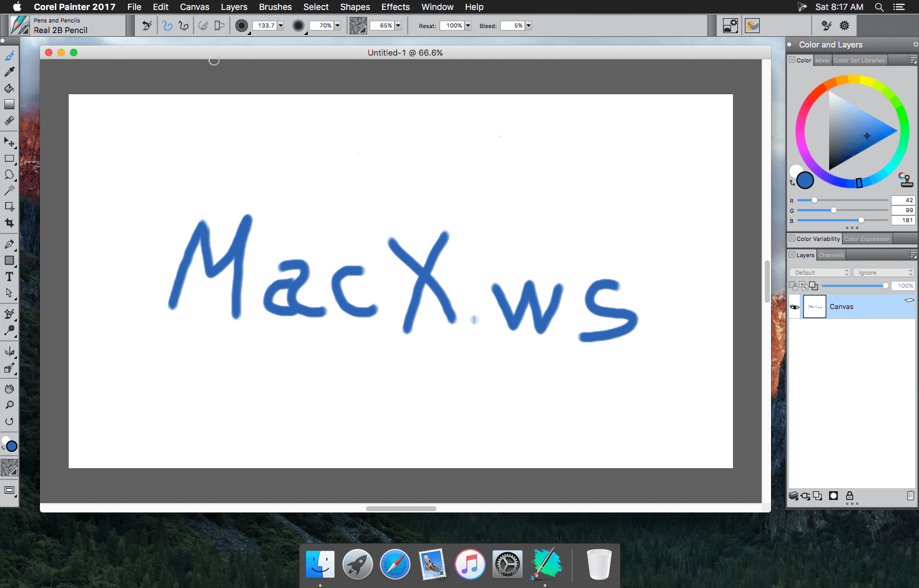The height and width of the screenshot is (588, 919).
Task: Open Spotlight search in menu bar
Action: pyautogui.click(x=879, y=7)
